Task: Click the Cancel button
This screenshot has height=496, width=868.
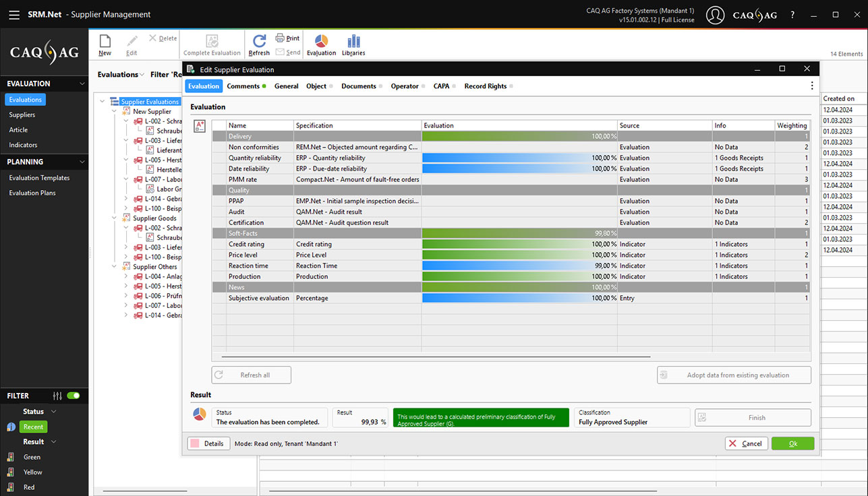Action: point(745,443)
